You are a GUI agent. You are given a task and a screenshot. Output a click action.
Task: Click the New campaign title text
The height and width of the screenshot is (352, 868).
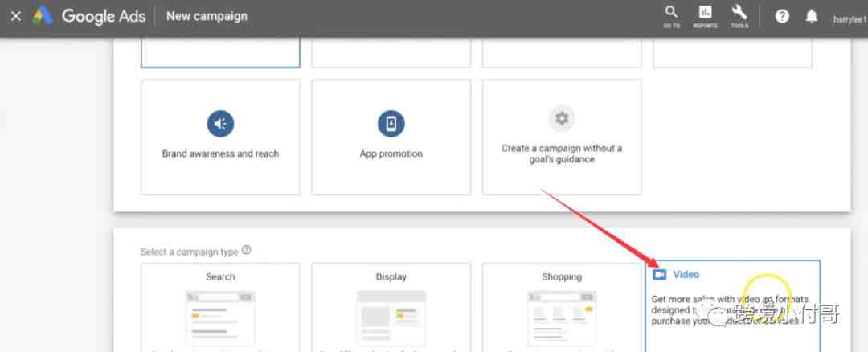[207, 17]
